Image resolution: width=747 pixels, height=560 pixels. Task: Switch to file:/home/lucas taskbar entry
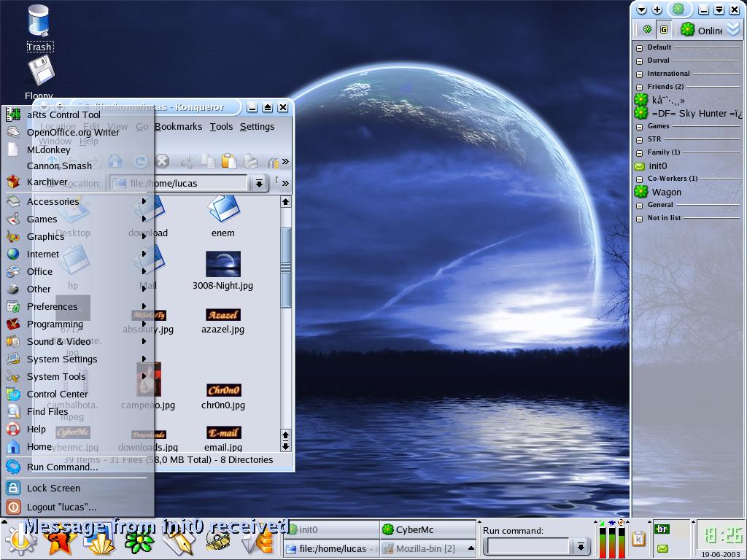click(332, 548)
